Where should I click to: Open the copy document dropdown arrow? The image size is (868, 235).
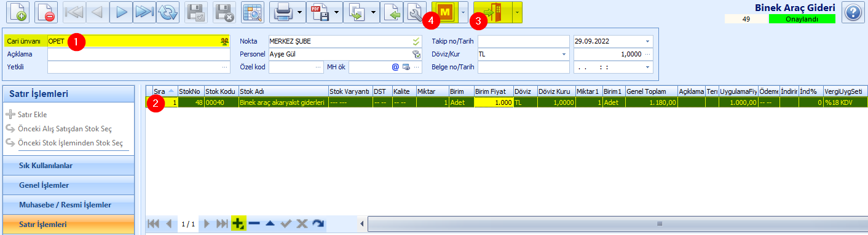click(374, 12)
